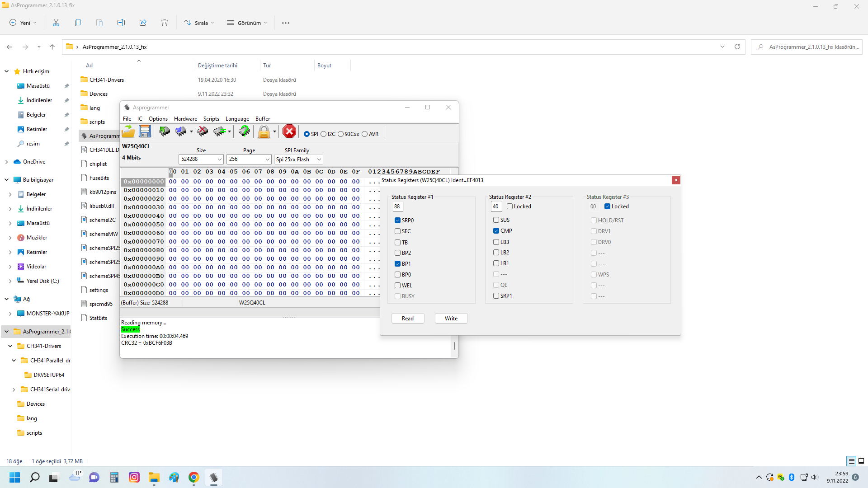The image size is (868, 488).
Task: Open the Size dropdown
Action: [x=220, y=159]
